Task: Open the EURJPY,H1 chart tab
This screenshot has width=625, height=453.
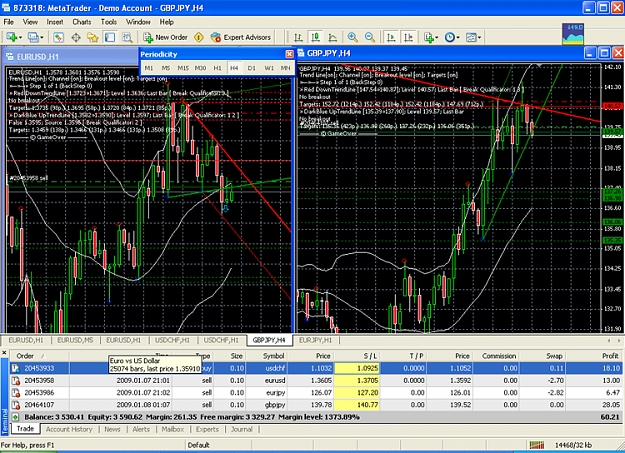Action: (315, 340)
